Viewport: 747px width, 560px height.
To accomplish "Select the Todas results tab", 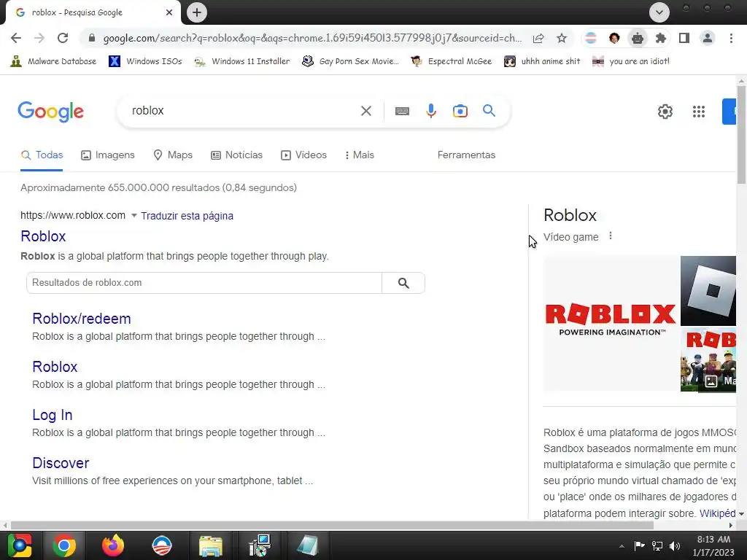I will pyautogui.click(x=42, y=155).
